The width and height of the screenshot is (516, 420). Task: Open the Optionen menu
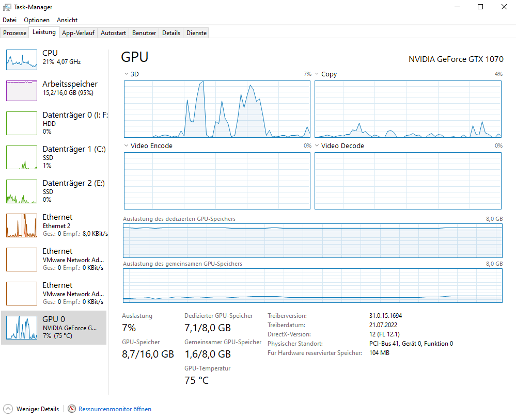coord(37,20)
